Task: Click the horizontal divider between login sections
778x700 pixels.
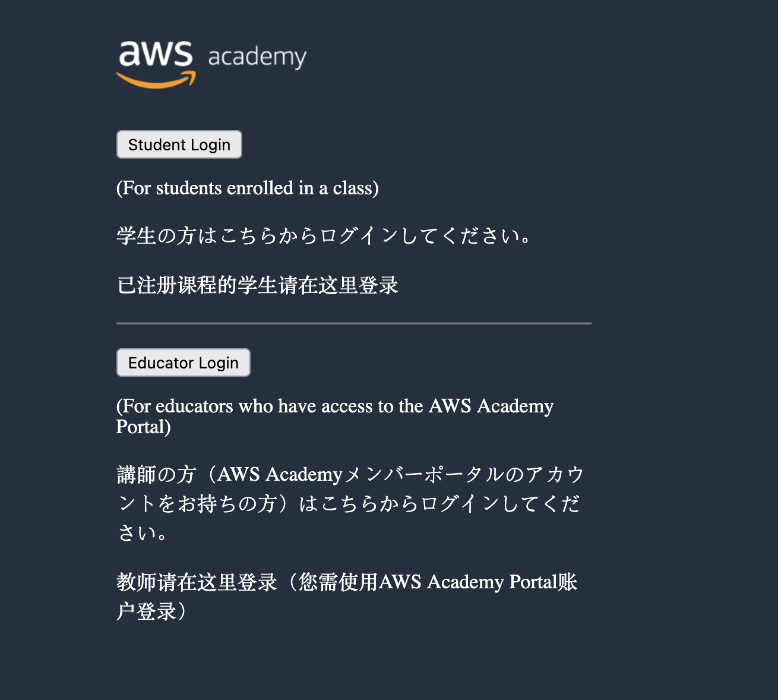Action: [354, 323]
